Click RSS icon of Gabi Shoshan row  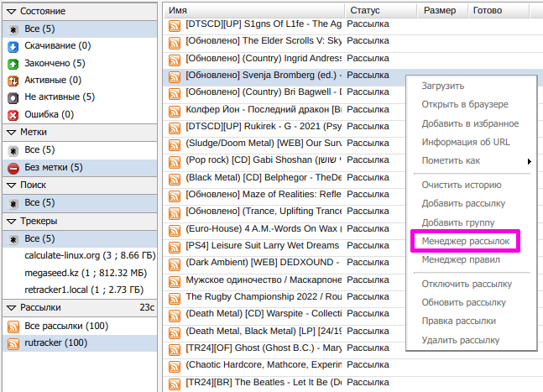pyautogui.click(x=175, y=162)
